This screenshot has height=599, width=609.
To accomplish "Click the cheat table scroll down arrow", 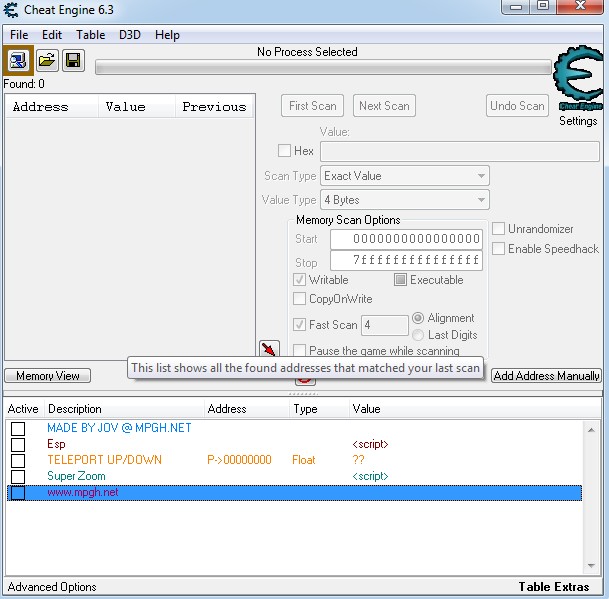I will [591, 566].
